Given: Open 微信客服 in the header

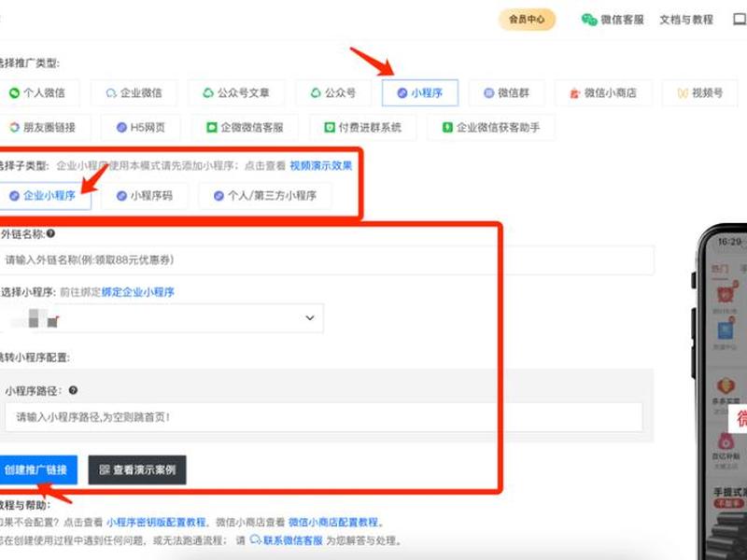Looking at the screenshot, I should [613, 20].
